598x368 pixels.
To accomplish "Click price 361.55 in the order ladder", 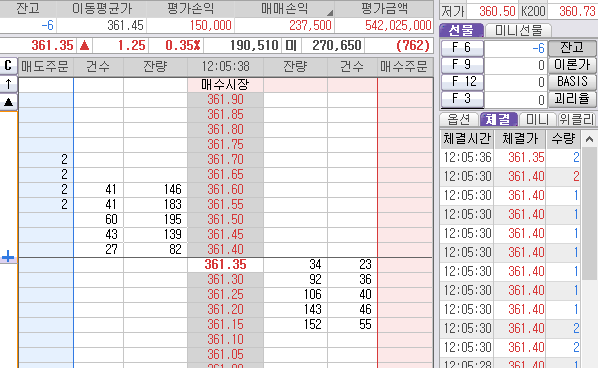I will coord(225,204).
